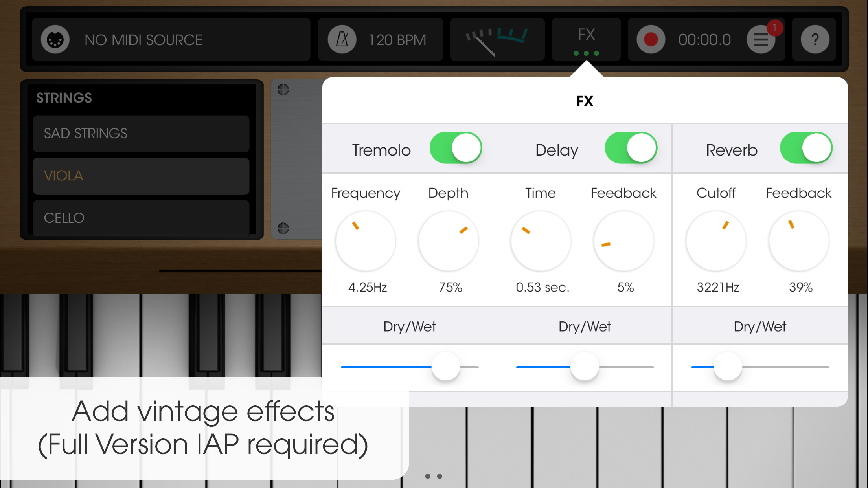Viewport: 868px width, 488px height.
Task: Select the SAD STRINGS preset
Action: pyautogui.click(x=141, y=134)
